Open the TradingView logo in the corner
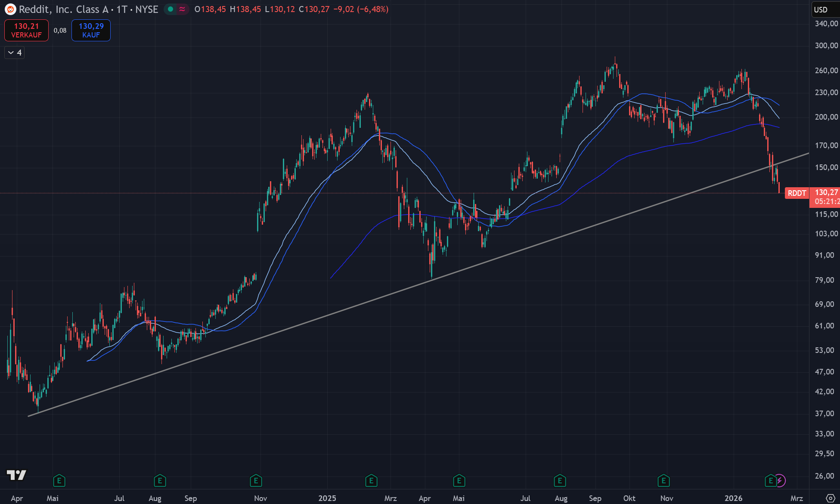 click(16, 475)
